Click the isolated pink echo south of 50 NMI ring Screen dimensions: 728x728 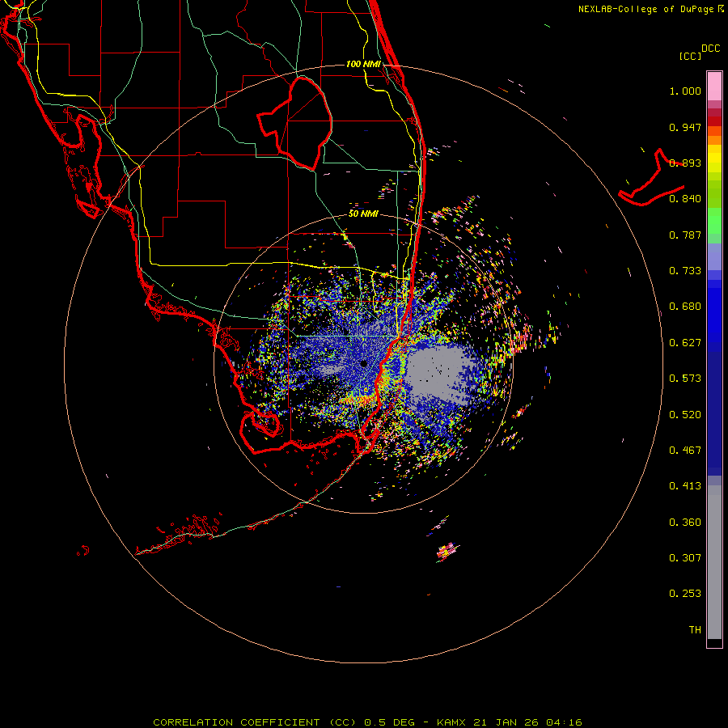coord(447,551)
